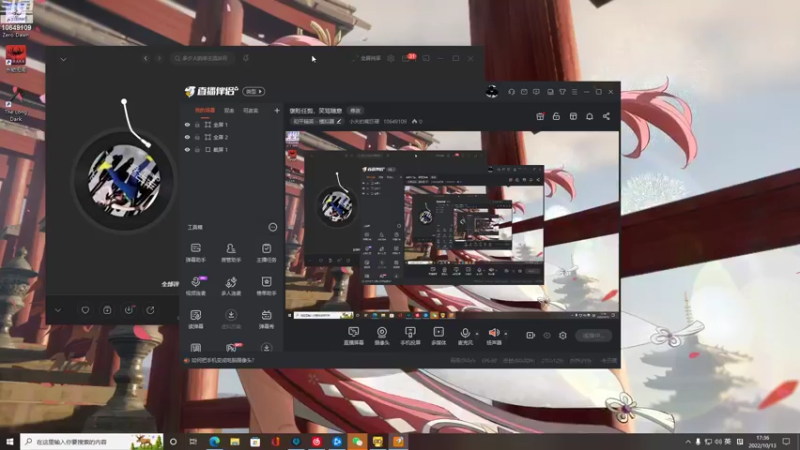
Task: Click the 修改 button beside stream title
Action: coord(355,111)
